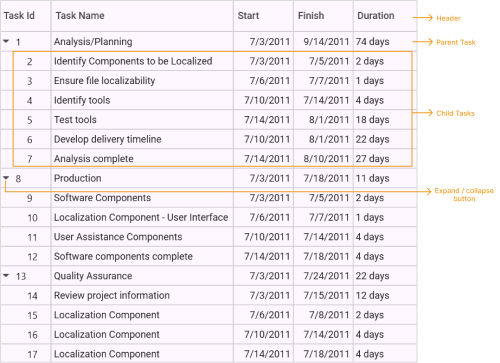Click Task Id cell 7

click(30, 159)
